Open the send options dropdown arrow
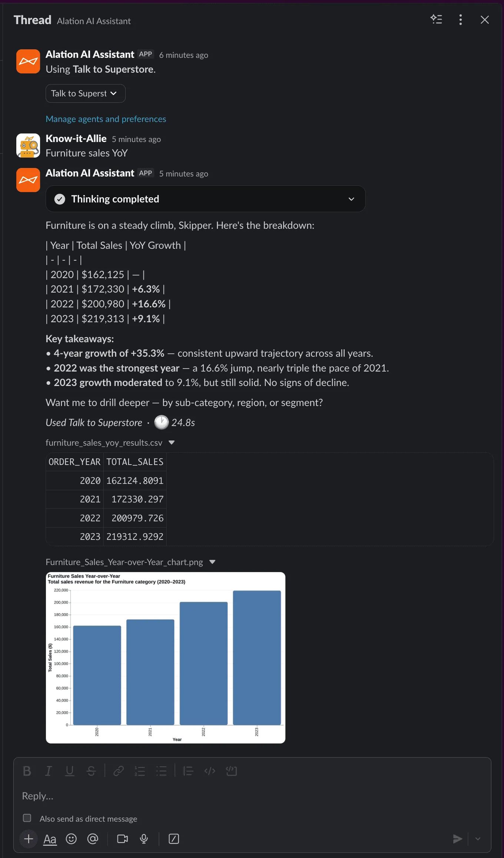Image resolution: width=504 pixels, height=858 pixels. 478,839
